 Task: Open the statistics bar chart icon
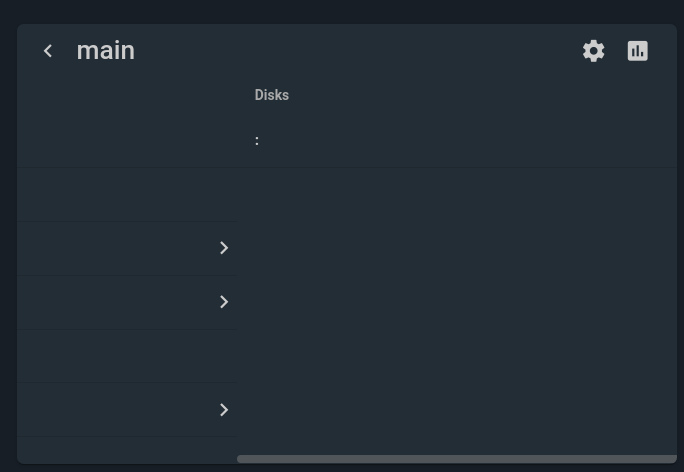[x=638, y=51]
